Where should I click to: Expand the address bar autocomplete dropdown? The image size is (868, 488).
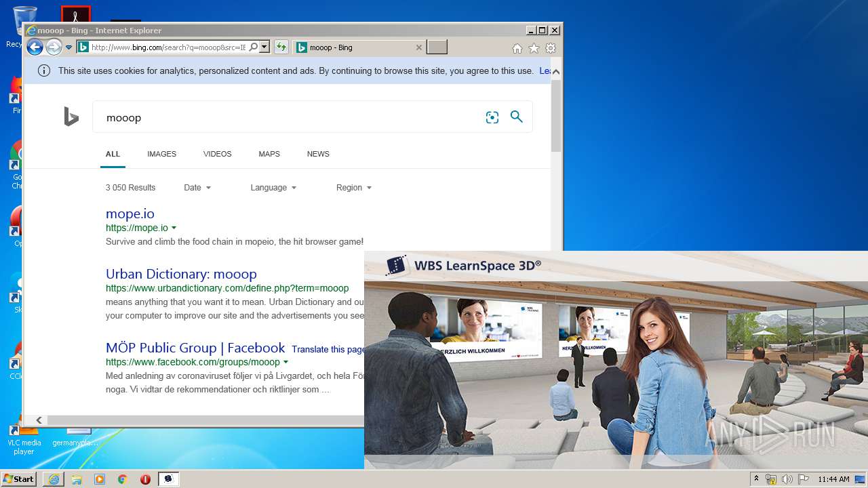[x=264, y=47]
